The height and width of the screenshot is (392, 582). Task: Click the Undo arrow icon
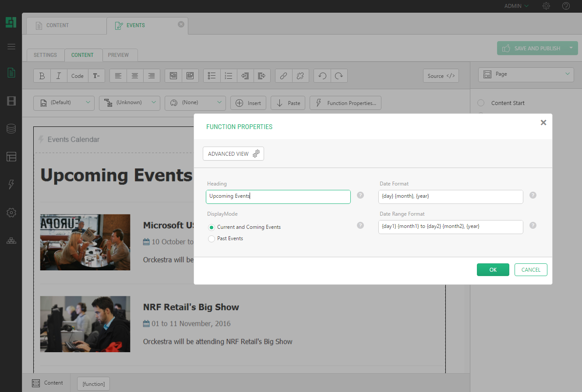[x=322, y=76]
